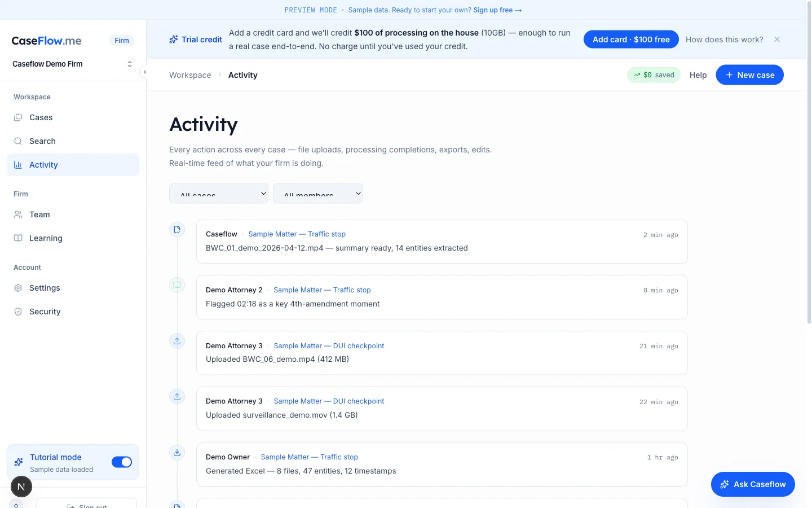The width and height of the screenshot is (812, 508).
Task: Open Team page in the sidebar
Action: pos(73,214)
